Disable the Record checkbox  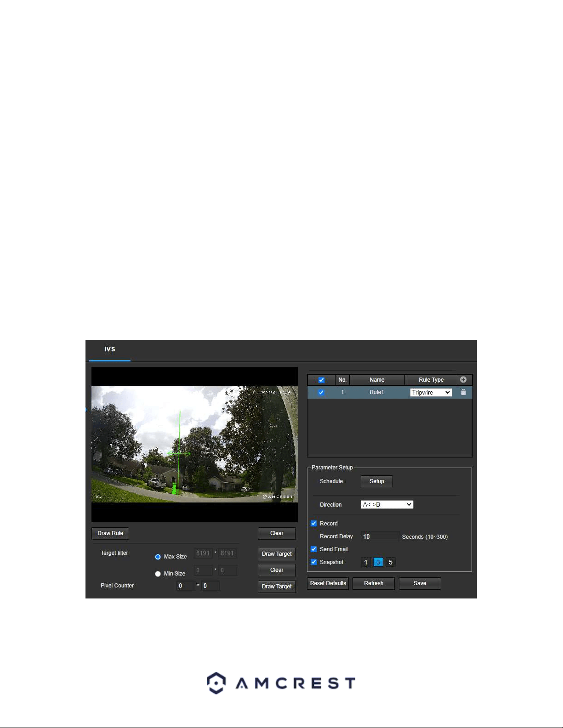click(x=314, y=523)
